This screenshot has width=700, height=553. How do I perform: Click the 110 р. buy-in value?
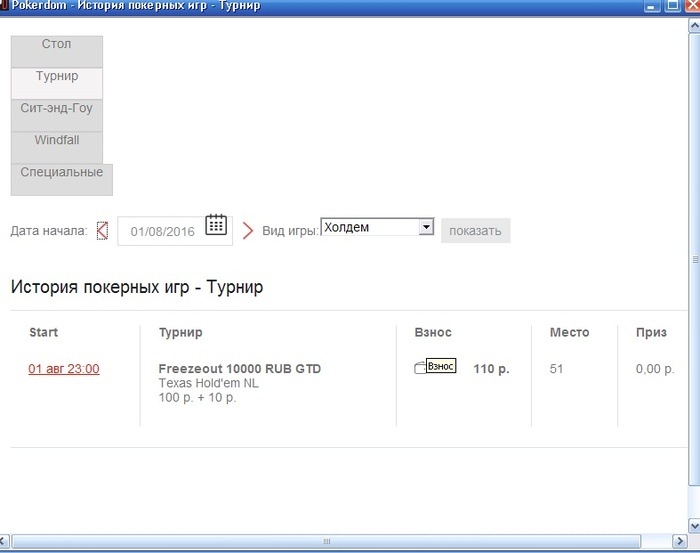(492, 369)
